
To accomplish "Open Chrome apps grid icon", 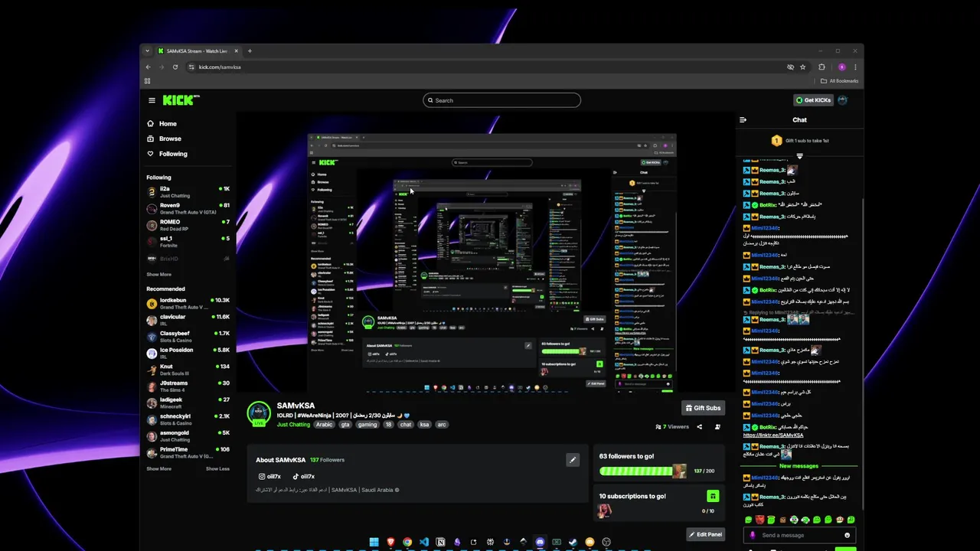I will pyautogui.click(x=147, y=81).
